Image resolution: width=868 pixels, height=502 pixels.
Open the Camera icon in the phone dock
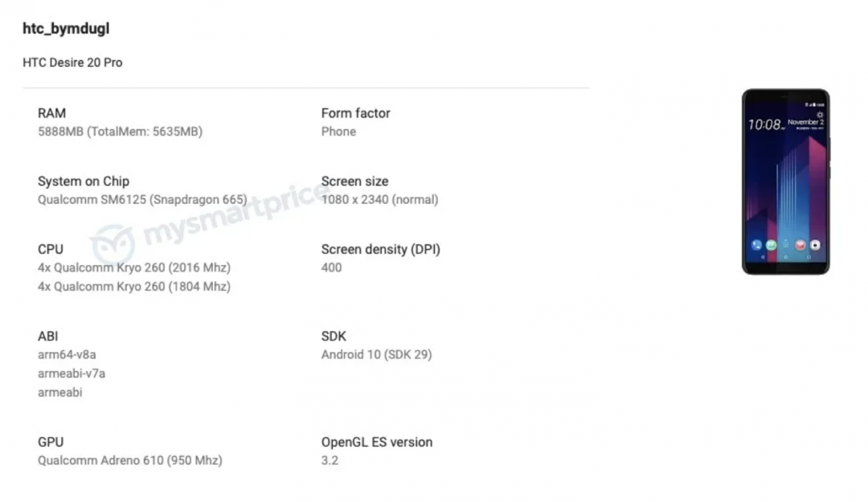[815, 244]
